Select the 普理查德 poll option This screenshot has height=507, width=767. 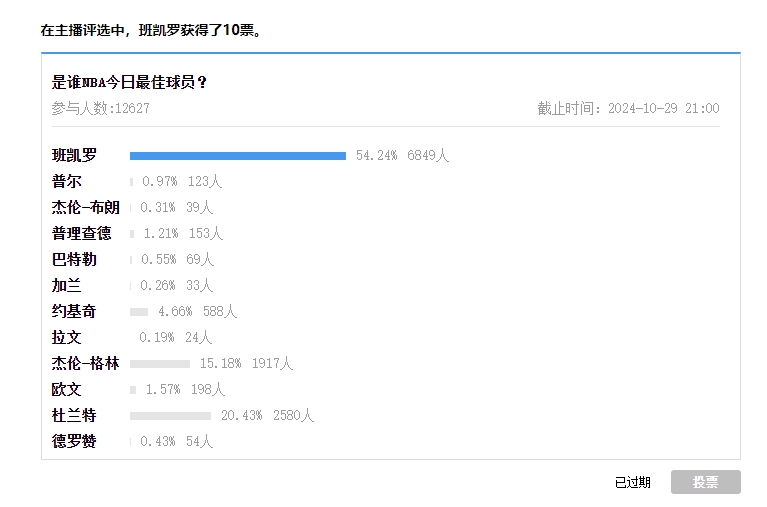(x=82, y=234)
